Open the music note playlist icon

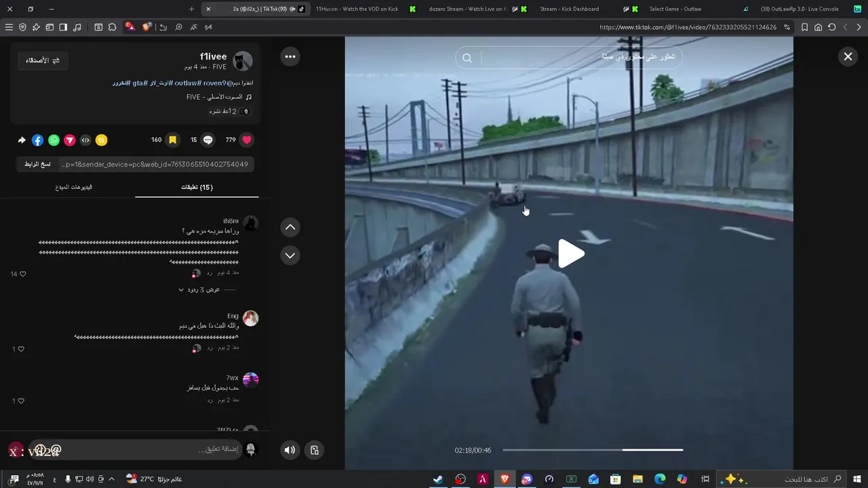click(x=77, y=27)
